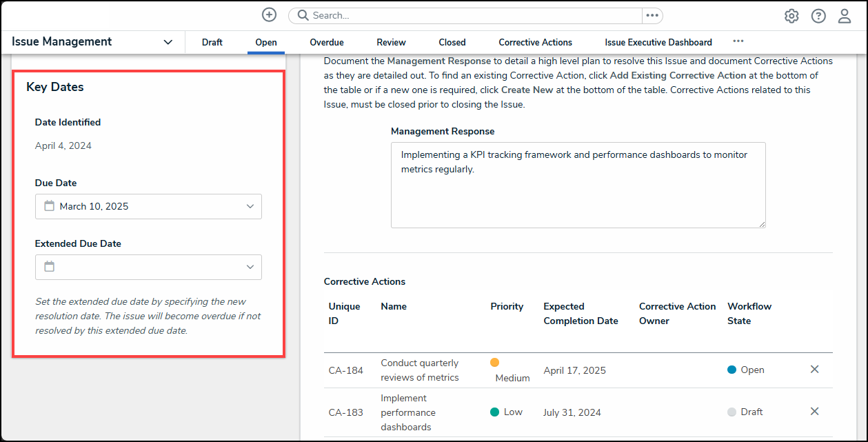
Task: Click calendar icon in Extended Due Date
Action: [49, 267]
